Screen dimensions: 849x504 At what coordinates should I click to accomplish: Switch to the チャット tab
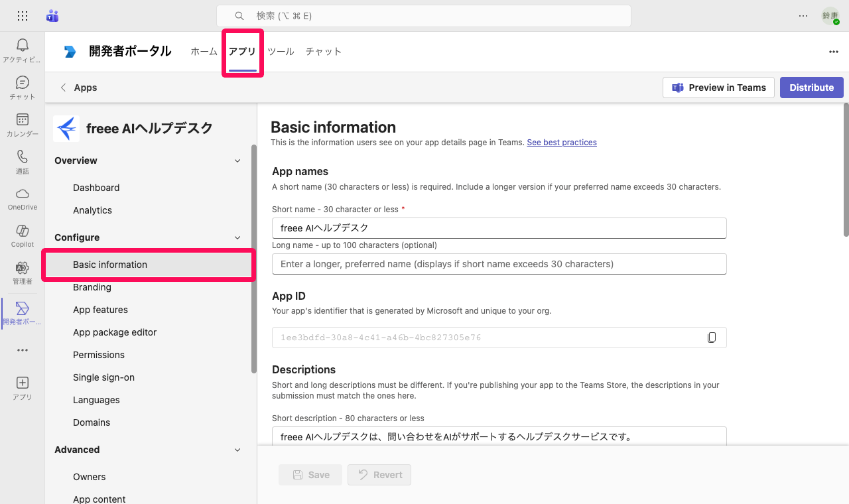(324, 52)
